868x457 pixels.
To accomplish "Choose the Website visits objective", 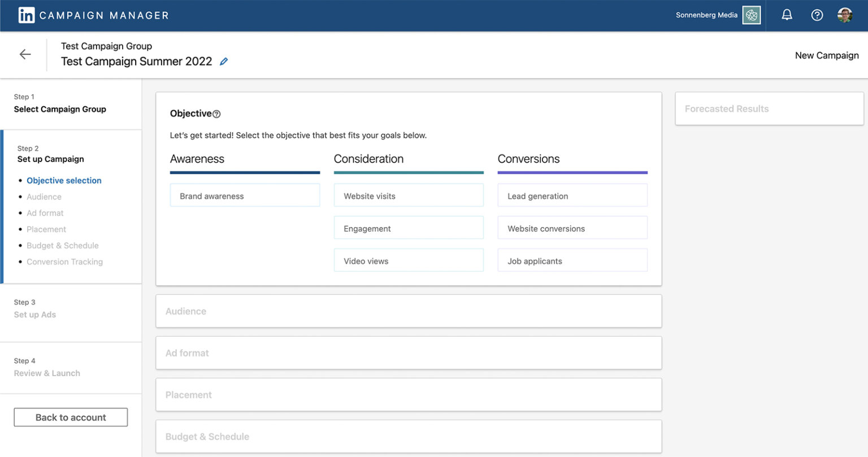I will coord(408,195).
